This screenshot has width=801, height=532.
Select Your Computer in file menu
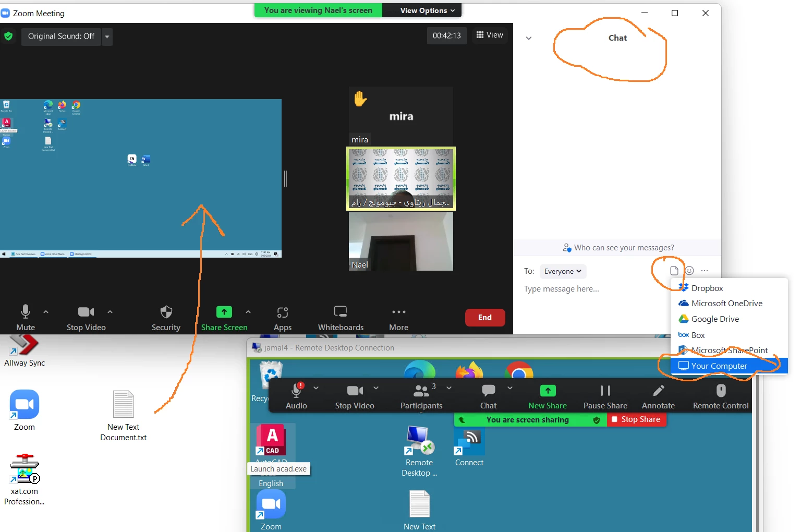[x=729, y=366]
